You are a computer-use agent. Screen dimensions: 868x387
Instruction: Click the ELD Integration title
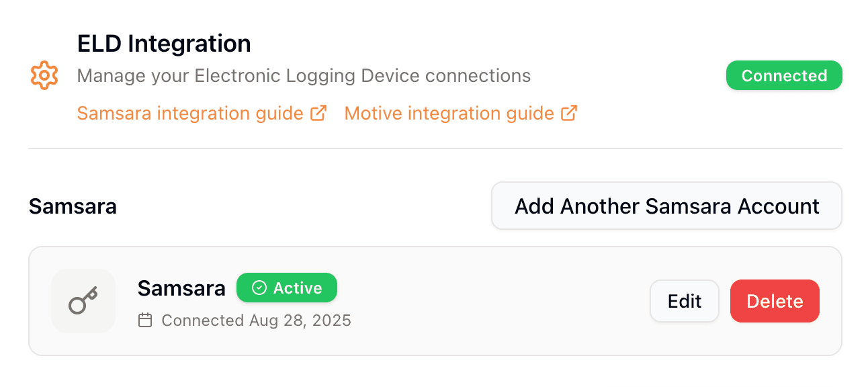(164, 43)
